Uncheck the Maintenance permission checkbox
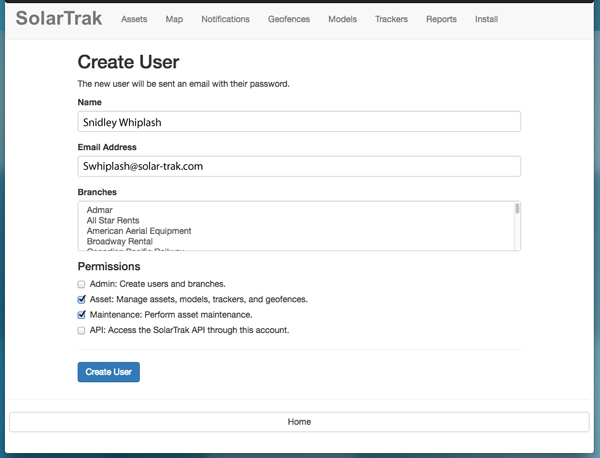The width and height of the screenshot is (600, 458). (x=81, y=315)
